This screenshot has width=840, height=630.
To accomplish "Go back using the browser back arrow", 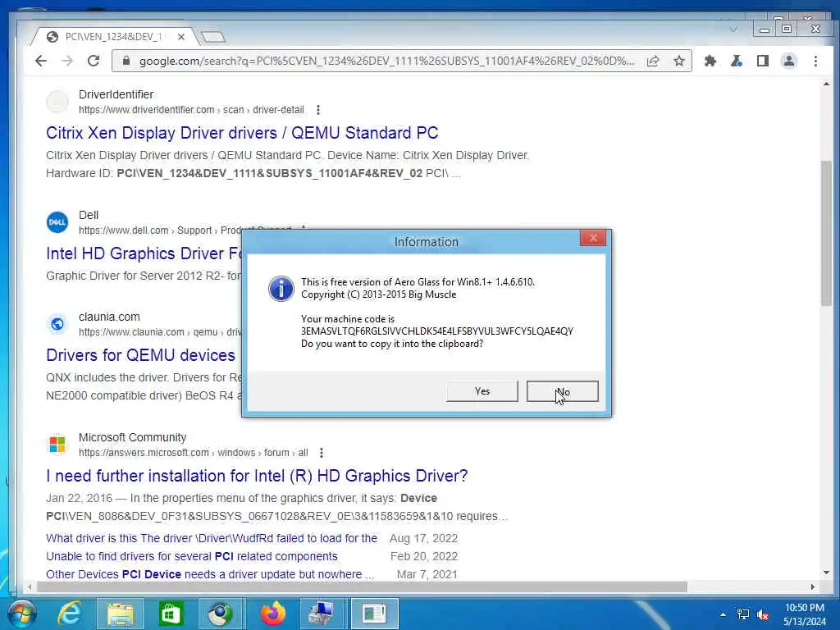I will tap(41, 61).
